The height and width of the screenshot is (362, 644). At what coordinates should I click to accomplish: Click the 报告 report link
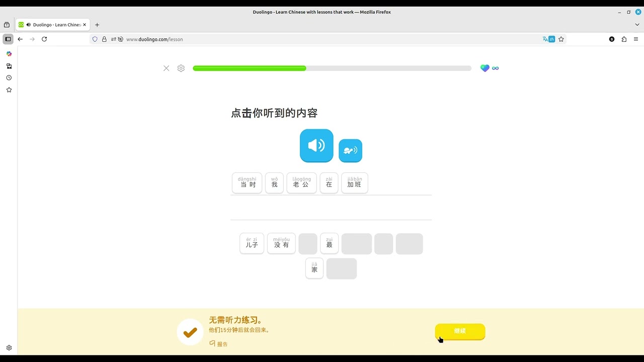click(x=222, y=344)
